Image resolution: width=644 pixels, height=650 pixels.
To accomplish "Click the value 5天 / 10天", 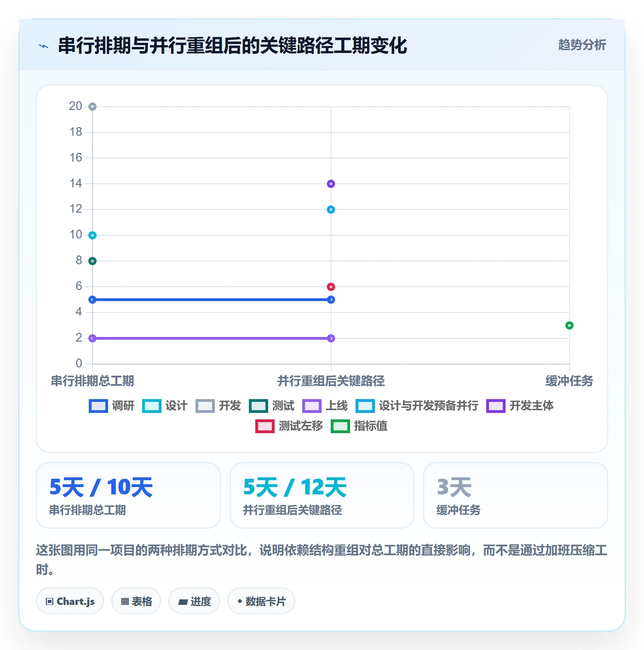I will tap(101, 487).
